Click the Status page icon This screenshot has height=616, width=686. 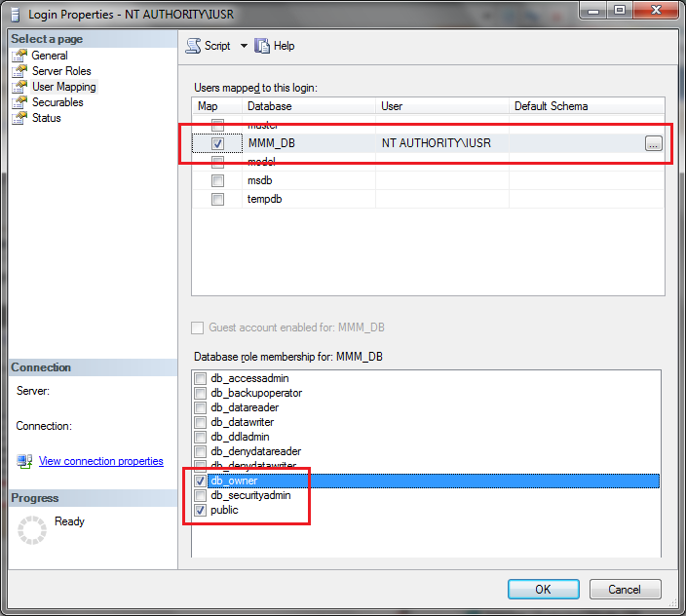pos(19,118)
